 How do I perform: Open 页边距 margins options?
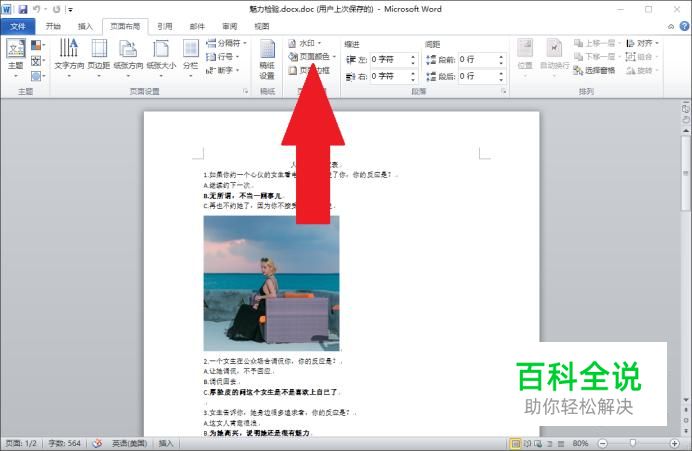pos(99,58)
